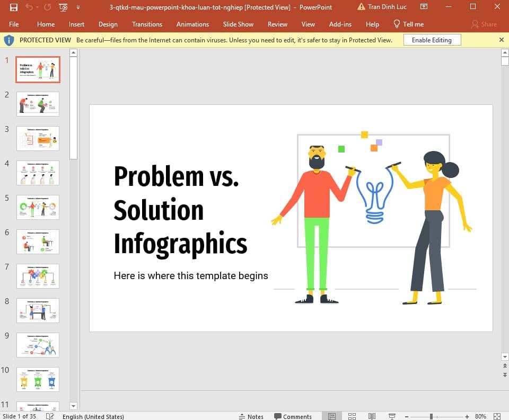This screenshot has height=420, width=509.
Task: Open the Comments pane
Action: click(x=293, y=416)
